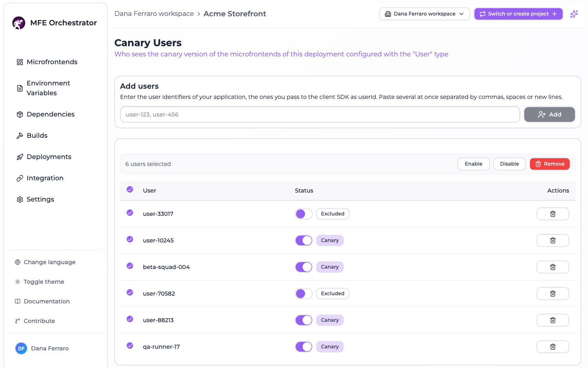Open Microfrontends in the sidebar
Viewport: 588px width, 368px height.
(56, 62)
